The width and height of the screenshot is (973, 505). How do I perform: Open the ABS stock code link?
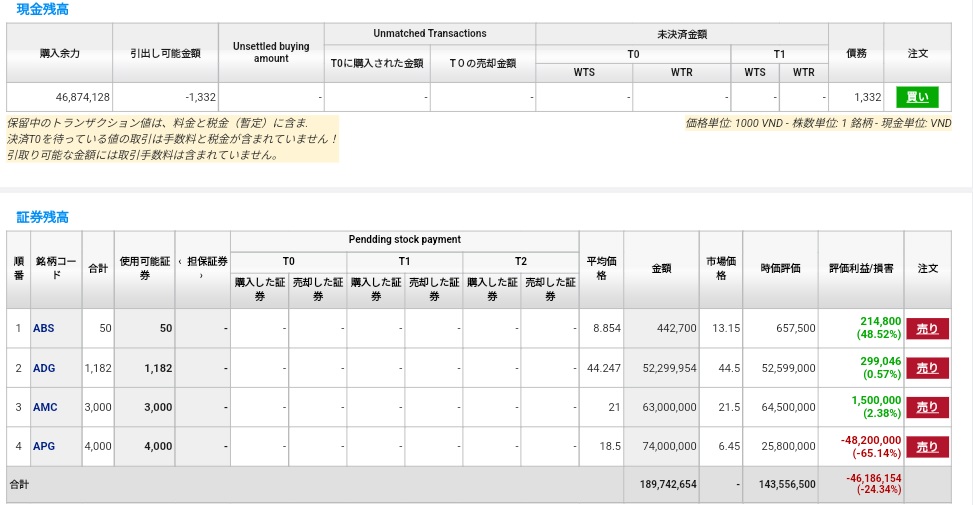(44, 328)
